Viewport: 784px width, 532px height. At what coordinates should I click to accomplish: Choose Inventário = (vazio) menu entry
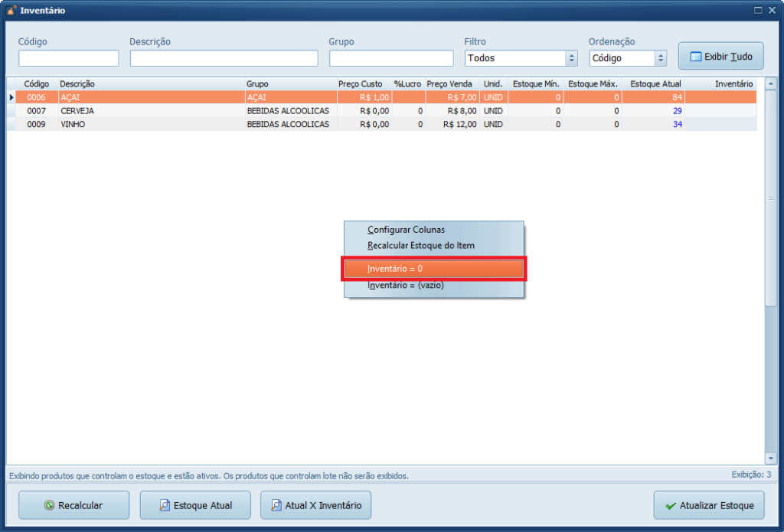point(406,286)
